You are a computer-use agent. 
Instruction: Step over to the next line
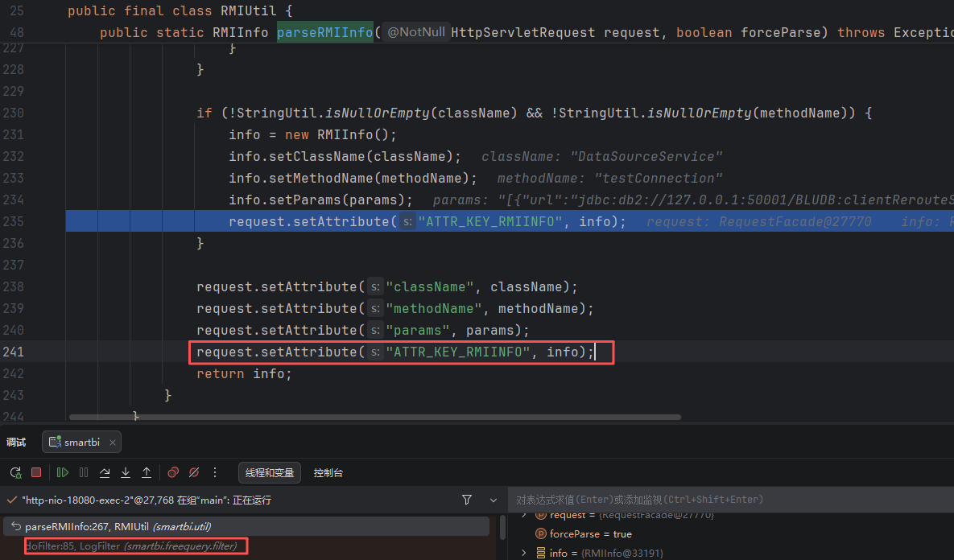coord(105,473)
